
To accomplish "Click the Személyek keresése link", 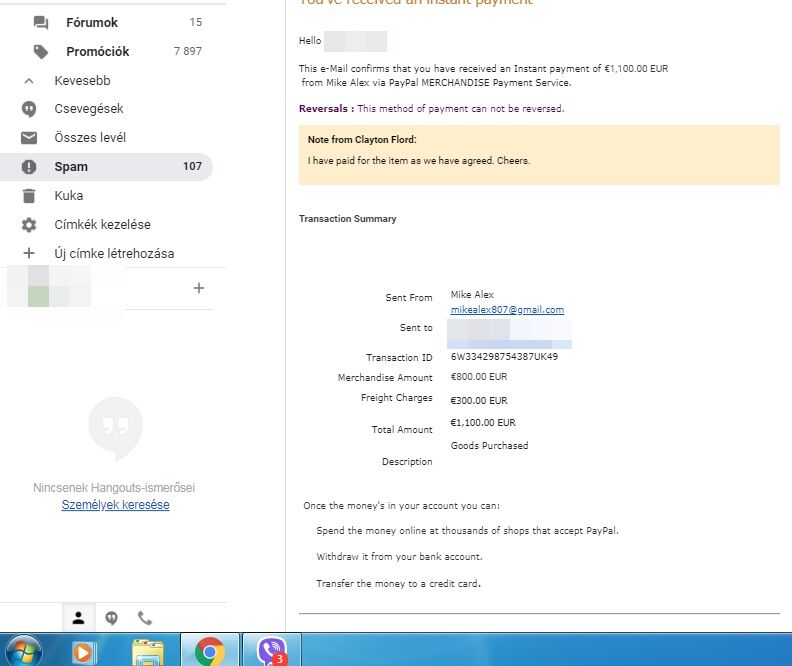I will (x=115, y=504).
